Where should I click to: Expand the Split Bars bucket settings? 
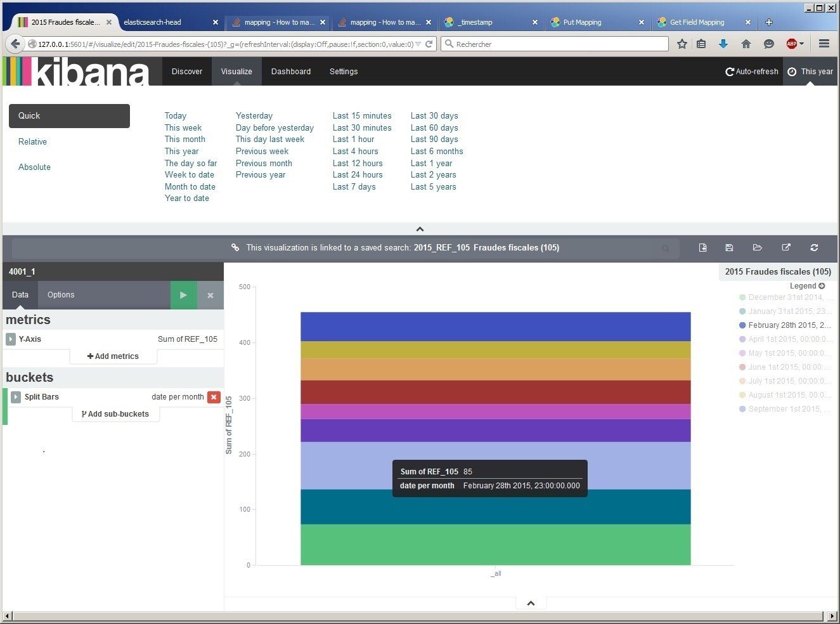[x=16, y=397]
